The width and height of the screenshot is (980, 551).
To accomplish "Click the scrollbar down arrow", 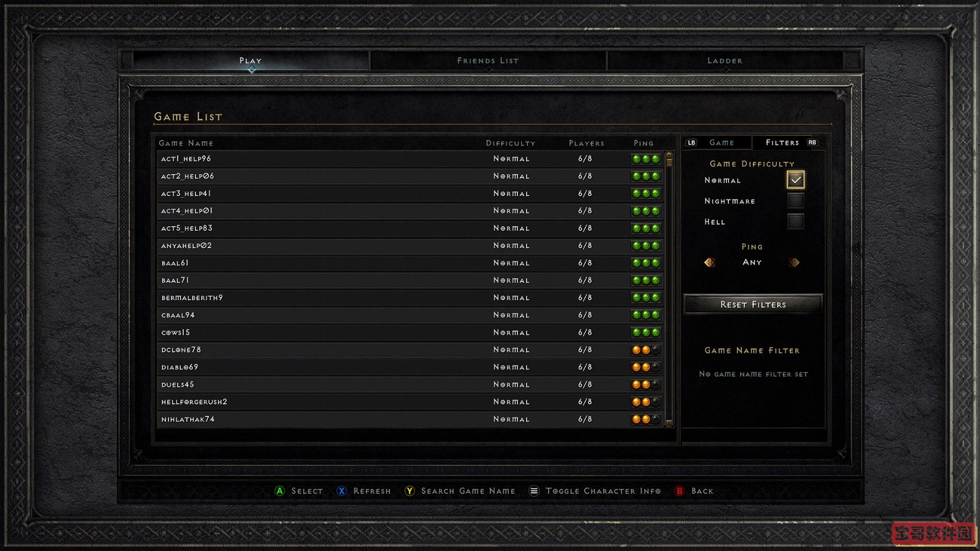I will click(669, 422).
